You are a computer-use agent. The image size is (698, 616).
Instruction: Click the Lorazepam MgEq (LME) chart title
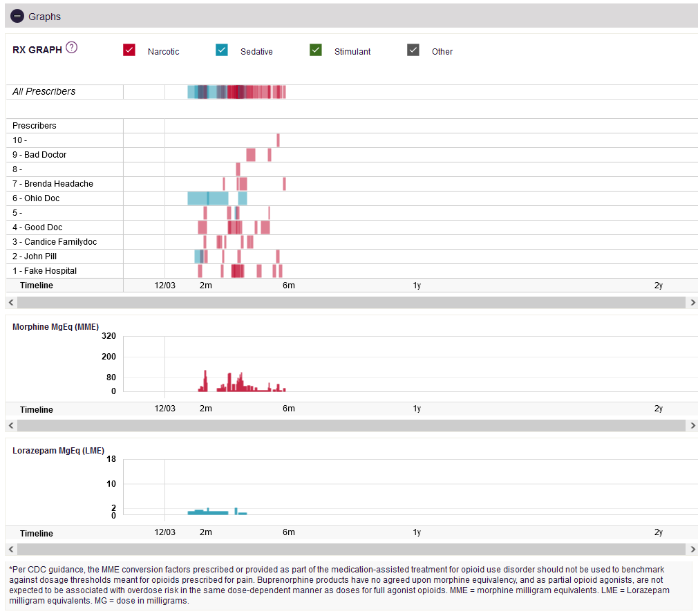58,451
